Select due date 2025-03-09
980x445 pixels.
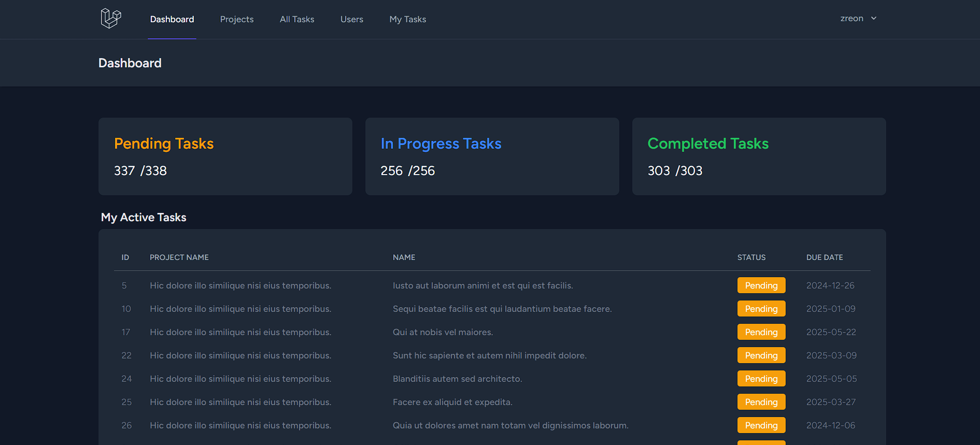(831, 355)
